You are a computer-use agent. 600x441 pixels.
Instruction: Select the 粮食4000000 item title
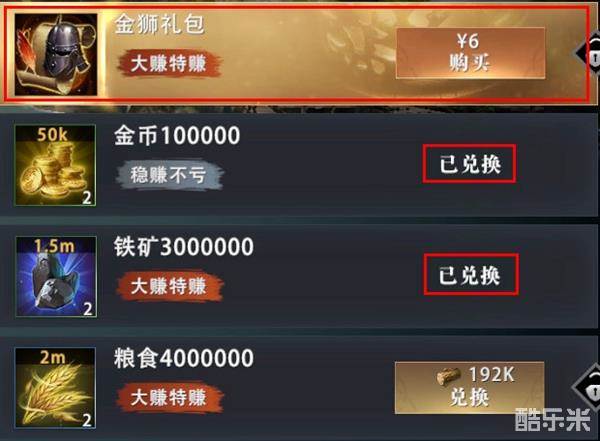click(x=184, y=358)
